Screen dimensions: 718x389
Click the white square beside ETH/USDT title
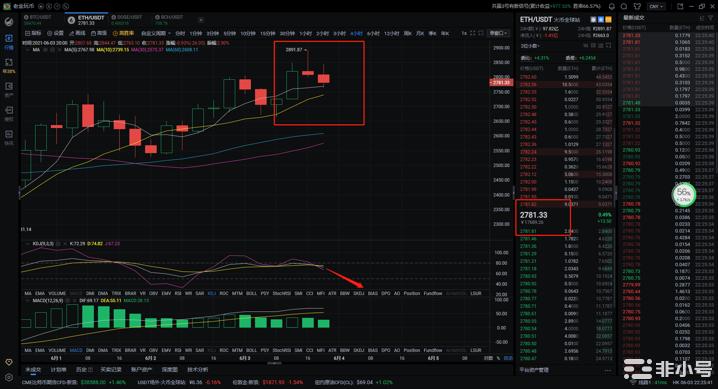[593, 20]
